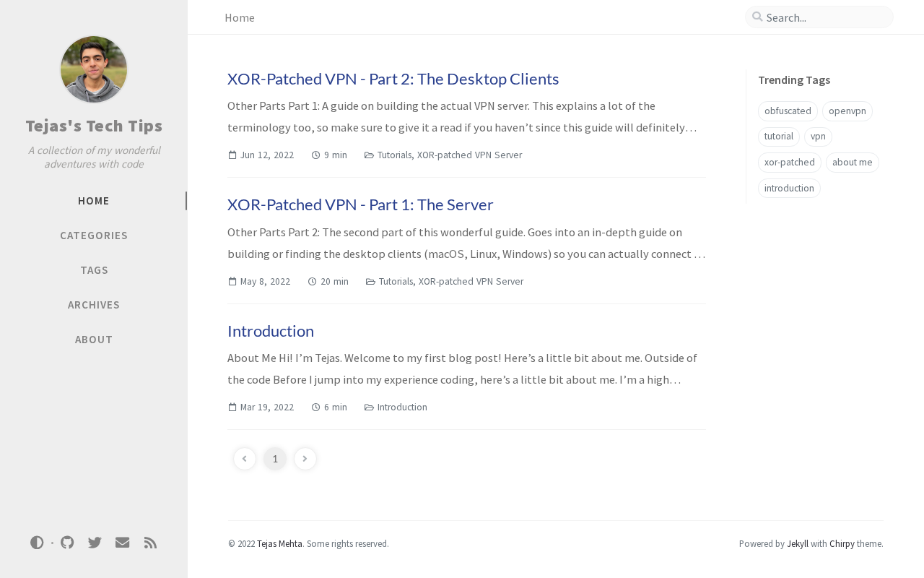Open the Archives sidebar tab
The image size is (924, 578).
tap(94, 305)
